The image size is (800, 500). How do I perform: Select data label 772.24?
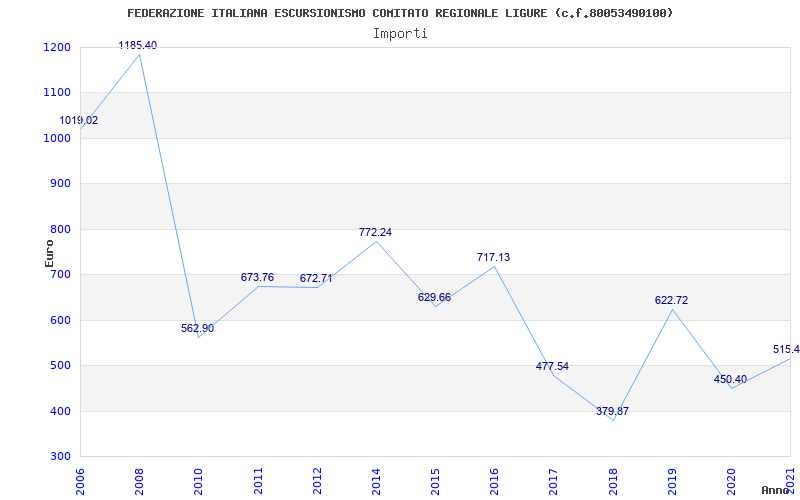coord(376,232)
